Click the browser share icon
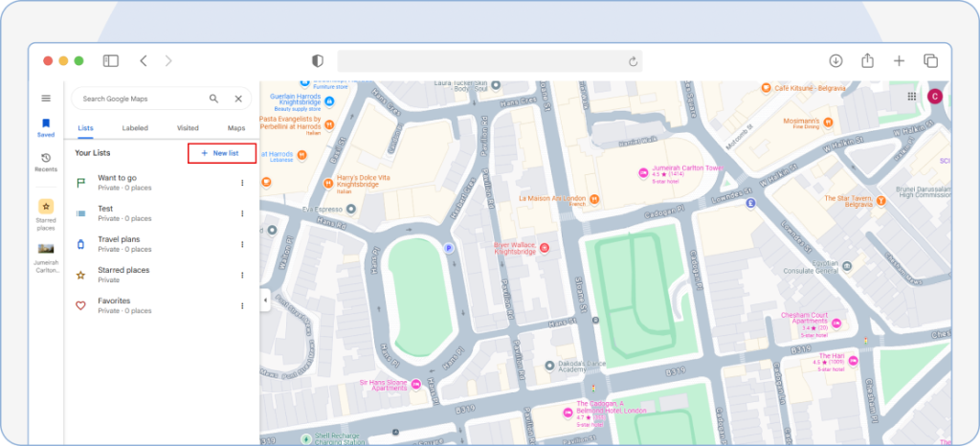This screenshot has width=980, height=446. click(x=867, y=60)
